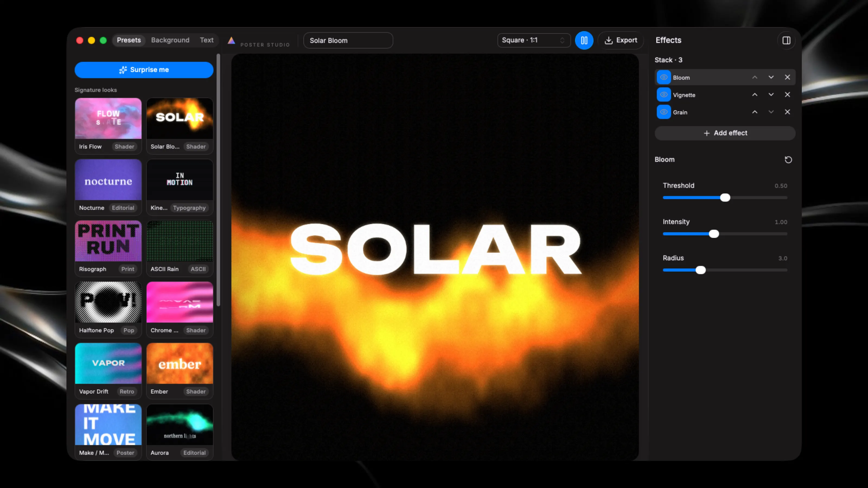Choose the Make It Move preset
Screen dimensions: 868x488
[x=108, y=432]
